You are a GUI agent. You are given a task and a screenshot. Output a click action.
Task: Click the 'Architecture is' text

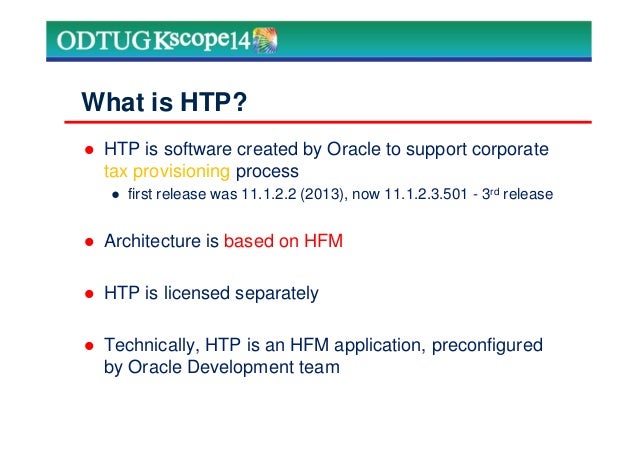click(162, 241)
